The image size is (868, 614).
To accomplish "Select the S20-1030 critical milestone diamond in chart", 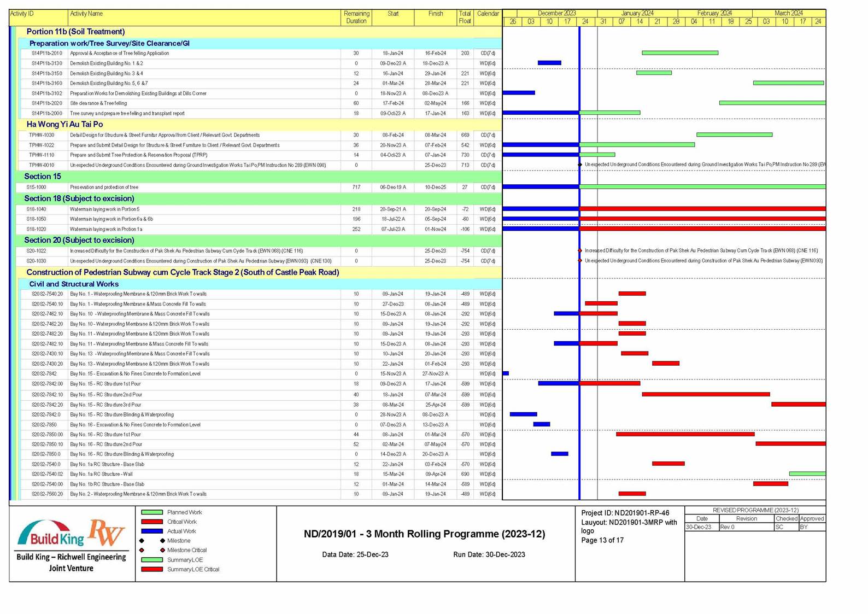I will coord(580,261).
